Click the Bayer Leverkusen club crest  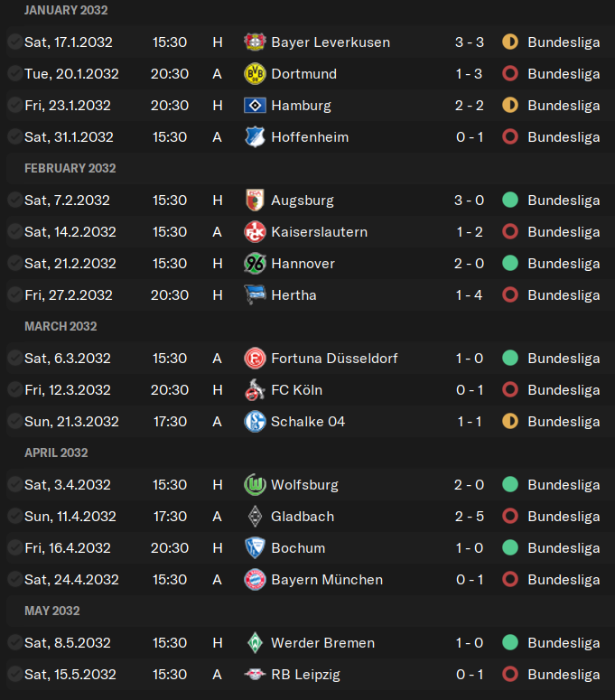click(x=255, y=42)
